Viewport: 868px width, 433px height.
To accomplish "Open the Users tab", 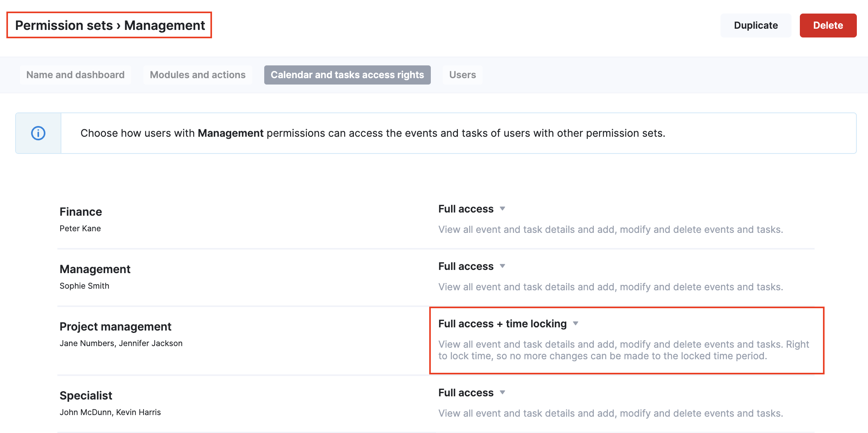I will click(462, 75).
